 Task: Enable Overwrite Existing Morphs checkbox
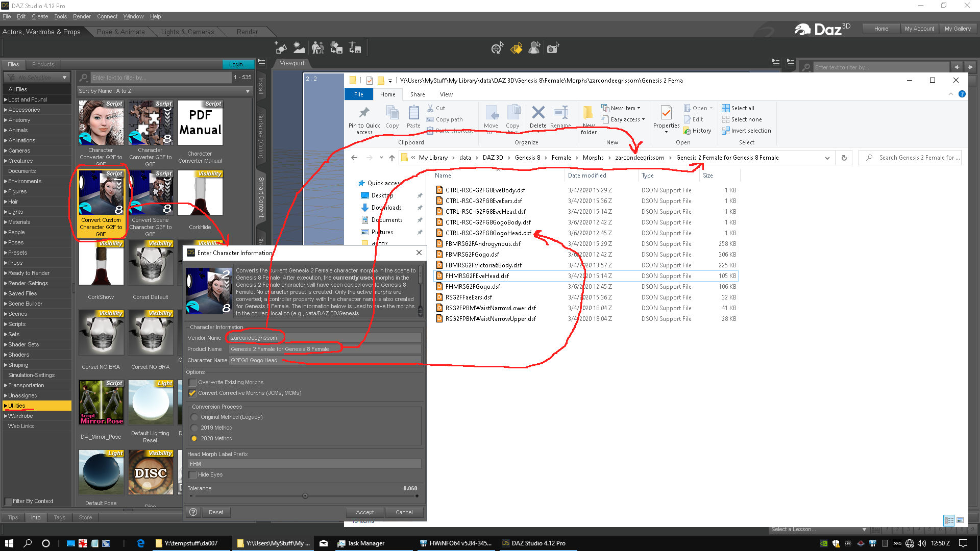point(192,382)
